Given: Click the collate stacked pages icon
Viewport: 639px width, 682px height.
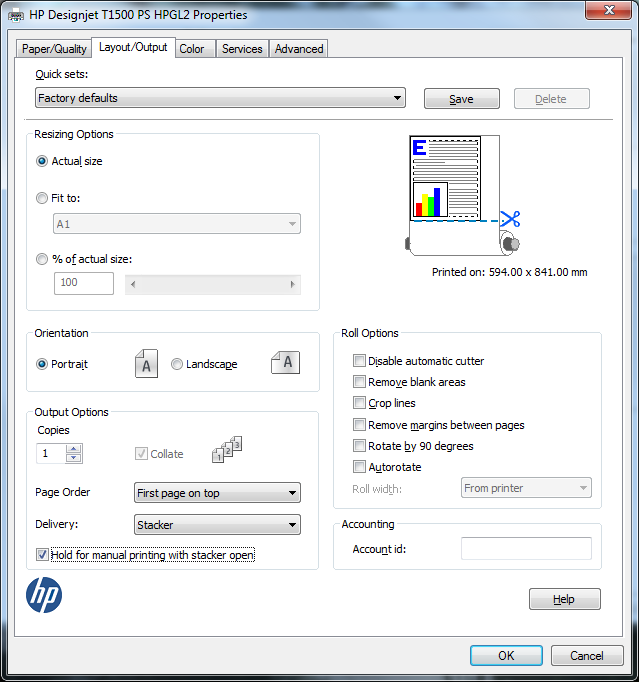Looking at the screenshot, I should tap(227, 450).
